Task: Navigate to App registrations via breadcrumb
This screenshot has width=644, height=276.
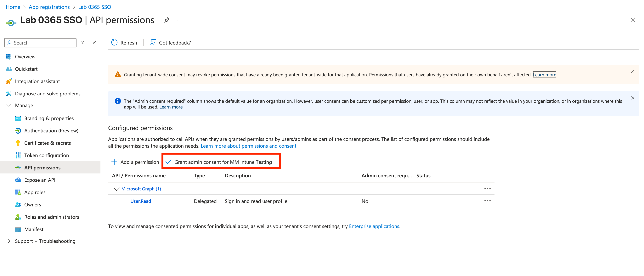Action: click(x=49, y=7)
